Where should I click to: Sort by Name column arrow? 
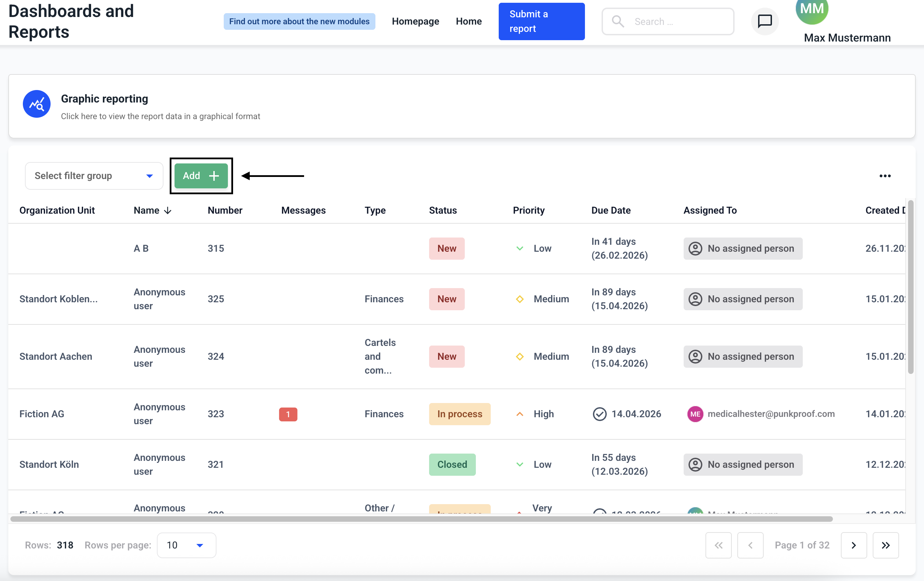[168, 210]
